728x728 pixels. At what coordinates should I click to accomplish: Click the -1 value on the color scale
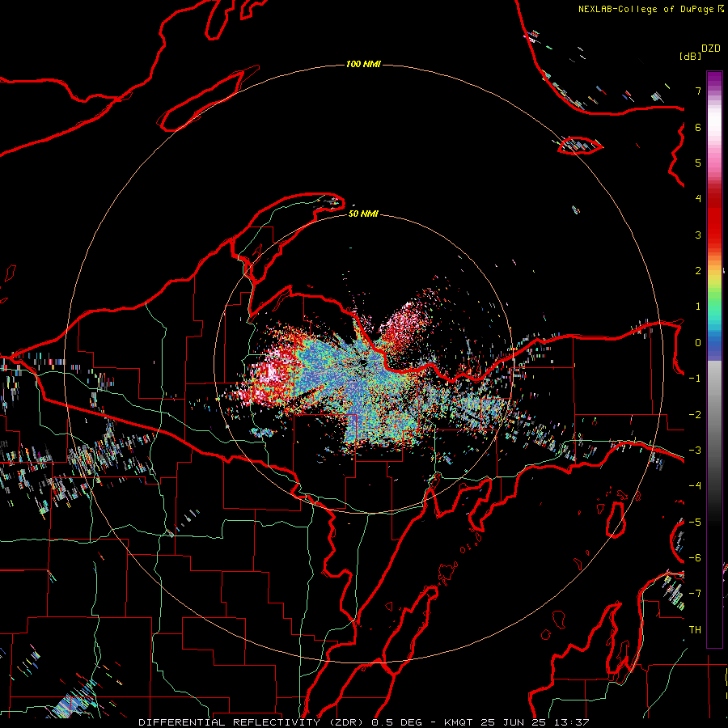695,379
